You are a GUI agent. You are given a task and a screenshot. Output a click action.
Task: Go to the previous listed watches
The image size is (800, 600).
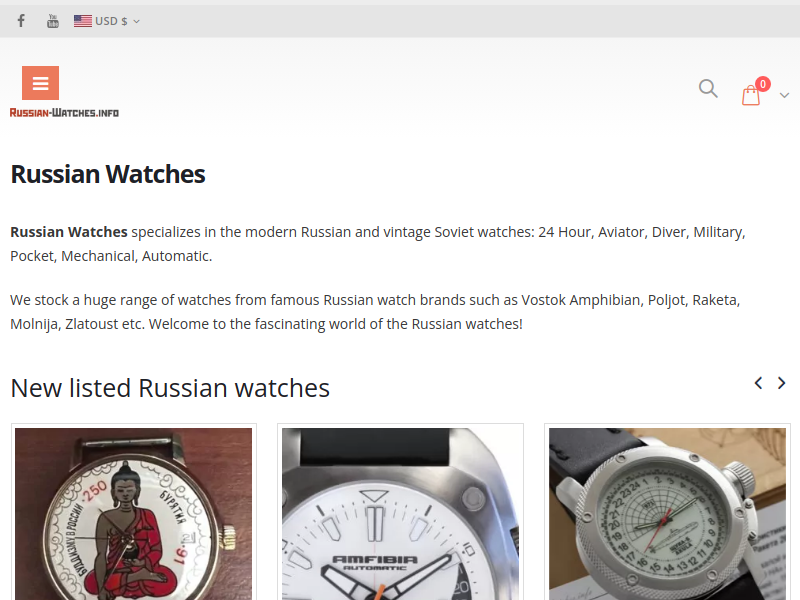pos(759,383)
